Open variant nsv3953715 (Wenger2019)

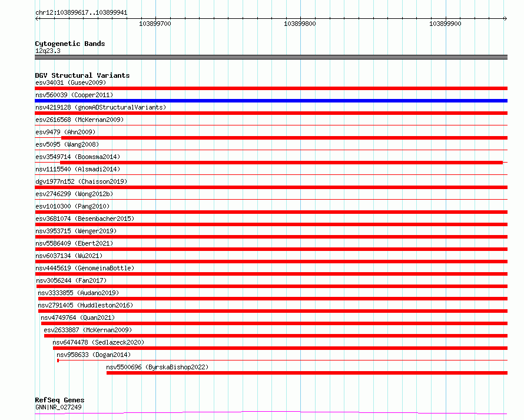coord(76,231)
